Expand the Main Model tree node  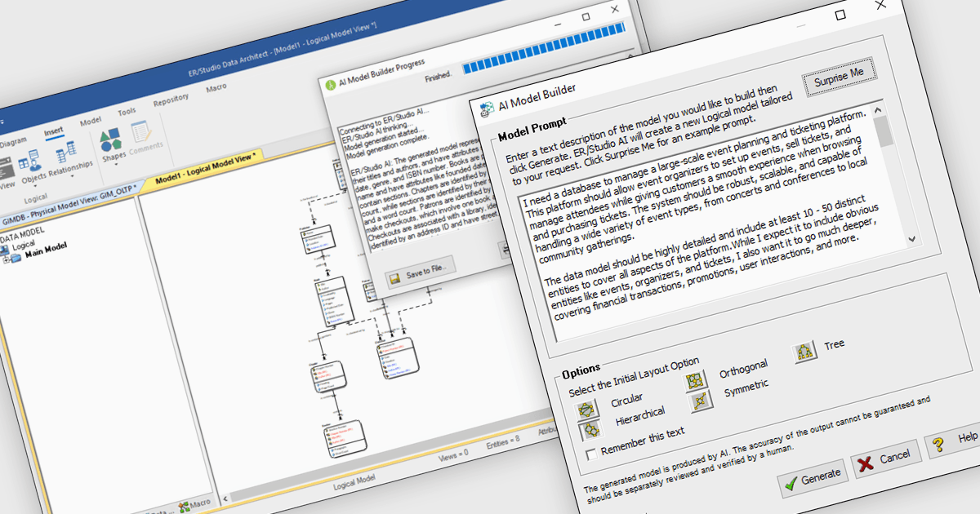[7, 259]
